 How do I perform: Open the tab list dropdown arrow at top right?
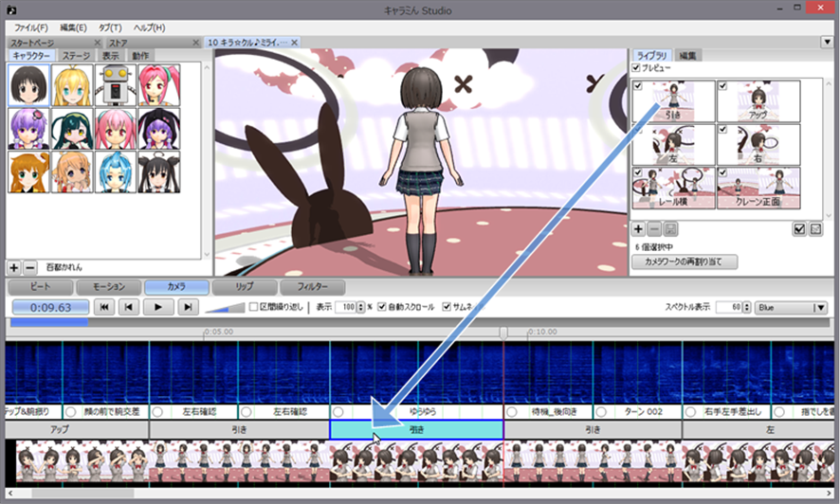(826, 43)
